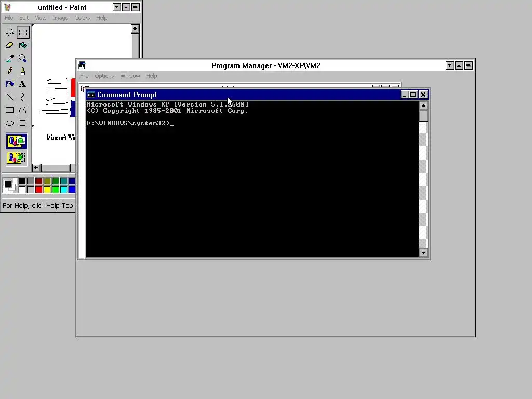Image resolution: width=532 pixels, height=399 pixels.
Task: Open Program Manager's File menu
Action: coord(84,76)
